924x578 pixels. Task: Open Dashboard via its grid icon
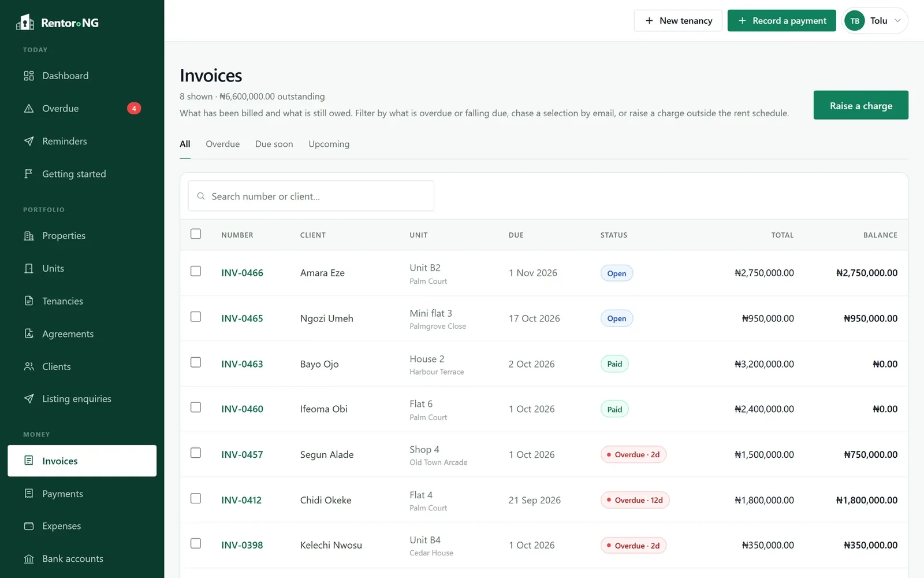point(29,76)
